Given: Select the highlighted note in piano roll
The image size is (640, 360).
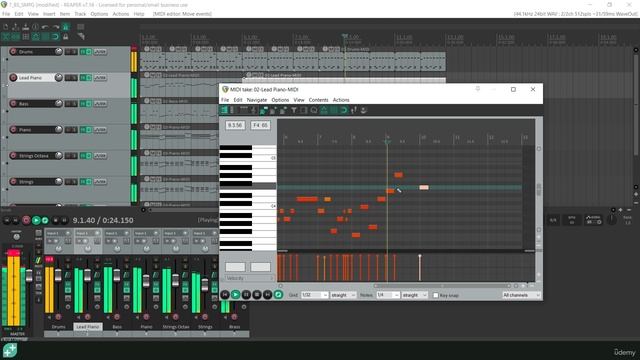Looking at the screenshot, I should [x=424, y=187].
